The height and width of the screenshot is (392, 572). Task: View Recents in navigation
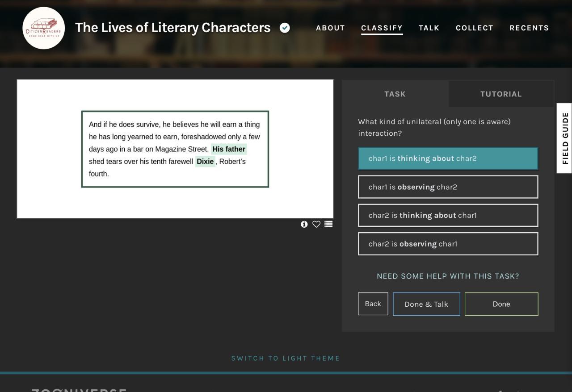coord(530,28)
